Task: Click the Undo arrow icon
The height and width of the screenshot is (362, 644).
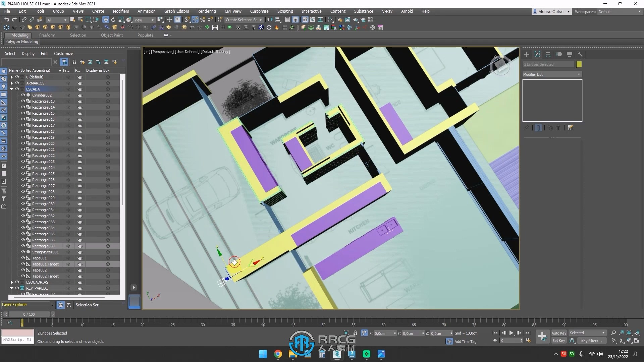Action: click(x=7, y=20)
